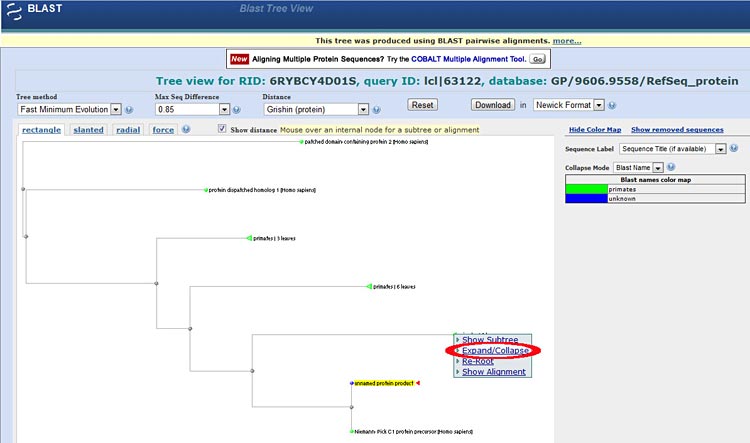Click patched domain containing protein 2 label
Viewport: 750px width, 443px height.
(x=366, y=142)
